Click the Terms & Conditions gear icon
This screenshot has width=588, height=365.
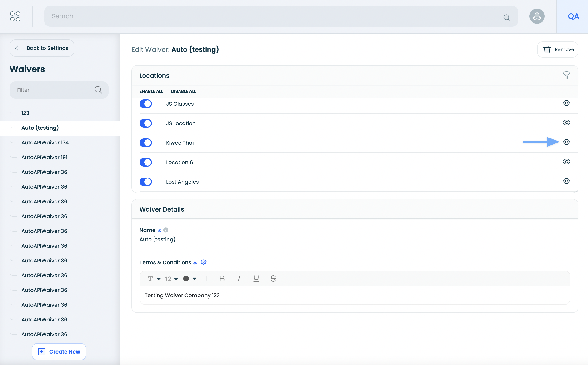204,262
